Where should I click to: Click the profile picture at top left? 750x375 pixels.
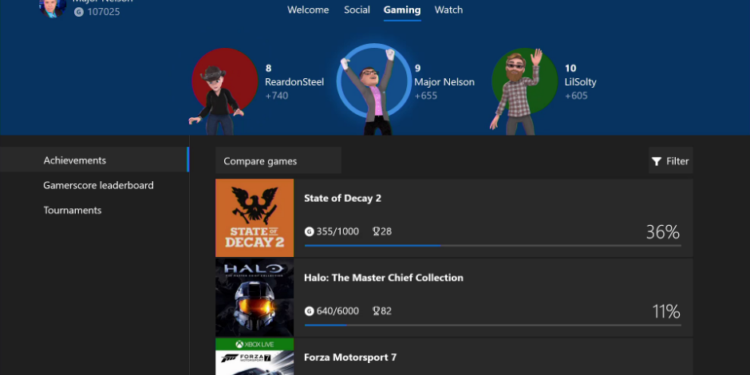tap(53, 7)
